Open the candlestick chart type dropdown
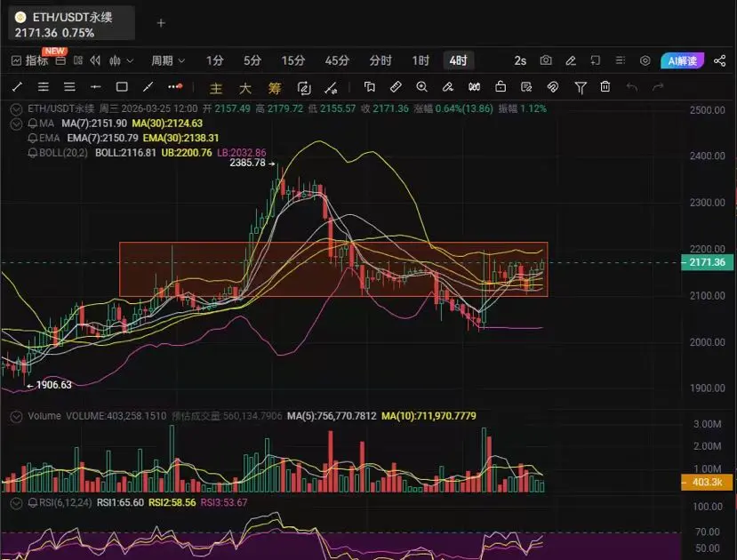This screenshot has width=737, height=560. coord(121,60)
